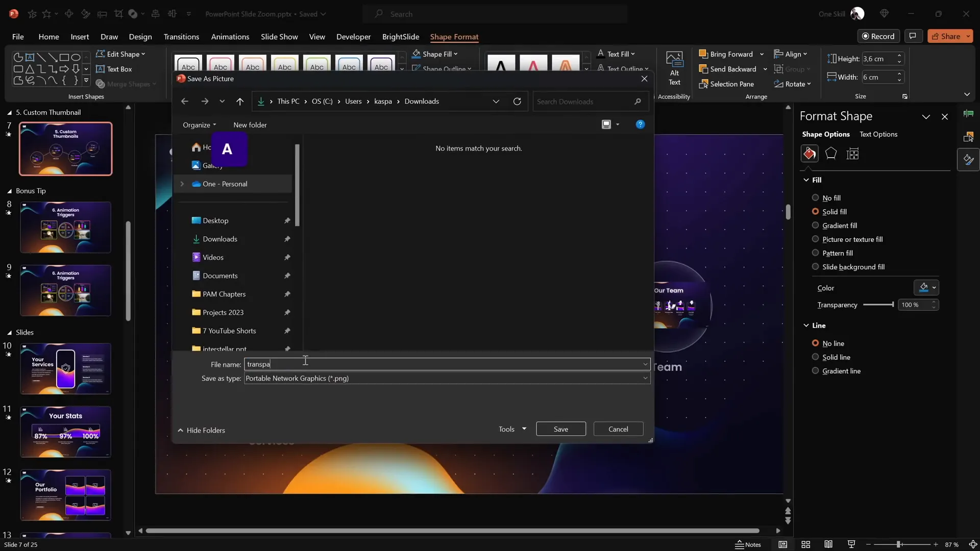Open the Rotate dropdown
The width and height of the screenshot is (980, 551).
(793, 84)
